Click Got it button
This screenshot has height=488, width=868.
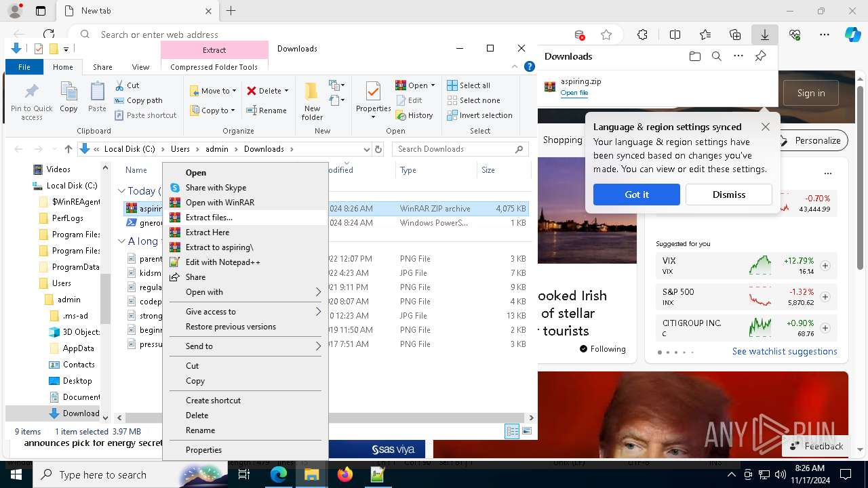pyautogui.click(x=637, y=195)
